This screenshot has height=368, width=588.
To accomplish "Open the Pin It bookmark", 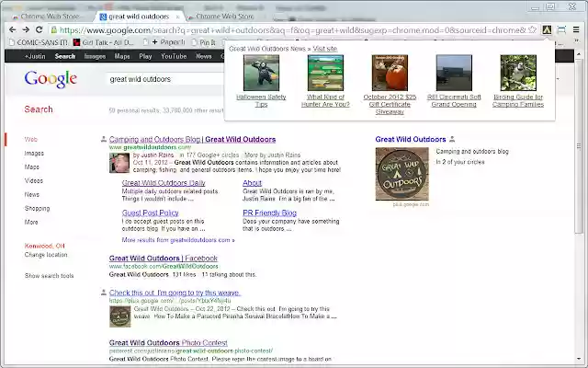I will (x=204, y=42).
